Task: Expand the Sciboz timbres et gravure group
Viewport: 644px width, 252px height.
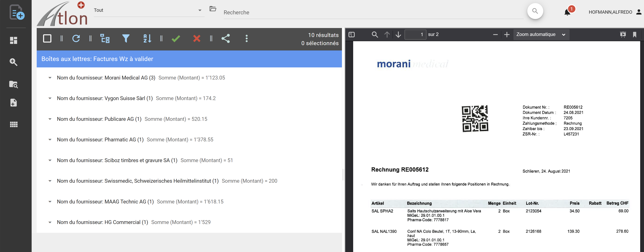Action: click(x=50, y=160)
